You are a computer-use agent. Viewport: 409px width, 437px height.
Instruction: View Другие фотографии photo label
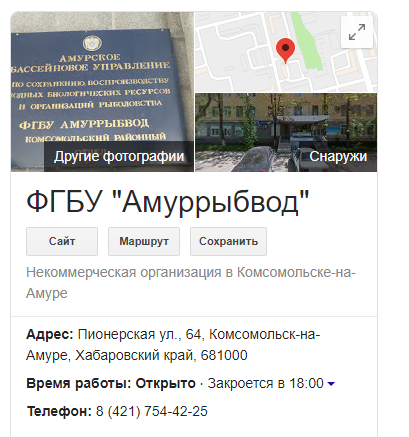[x=119, y=156]
